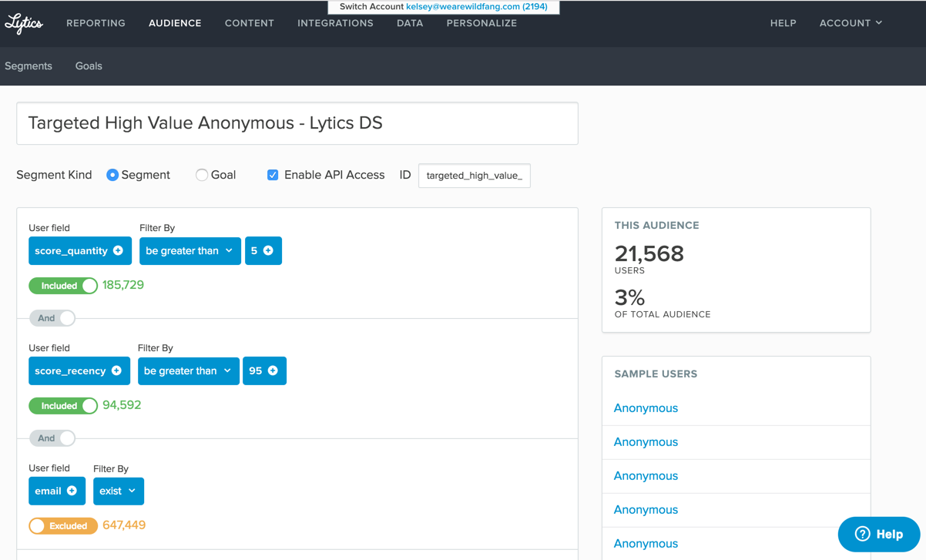Open the Audience menu
This screenshot has height=560, width=926.
[x=175, y=23]
